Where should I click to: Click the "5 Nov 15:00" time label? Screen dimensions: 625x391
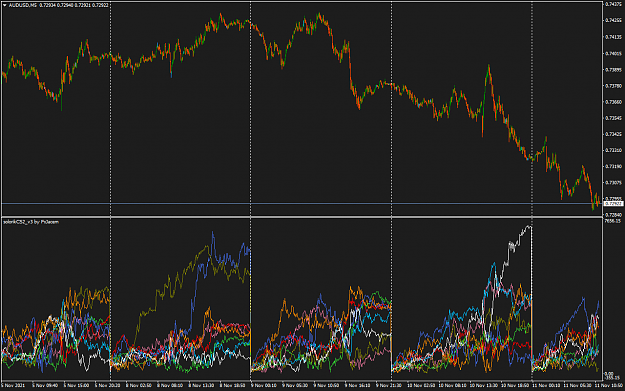click(76, 386)
